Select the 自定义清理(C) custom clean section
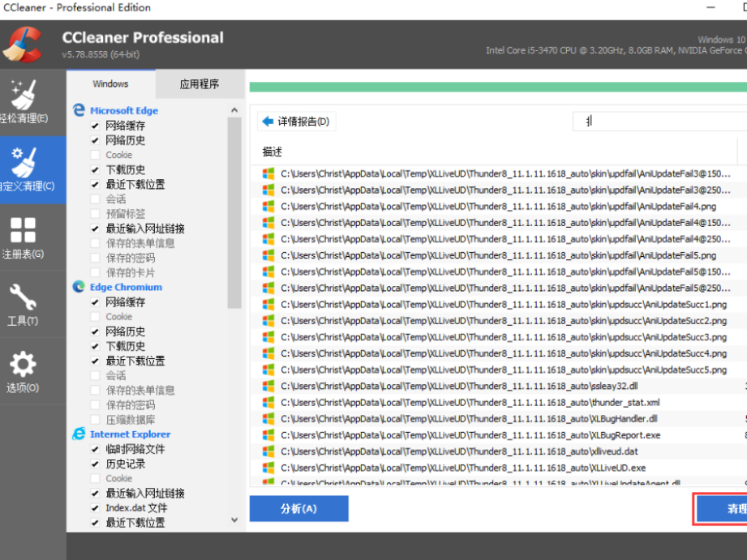The height and width of the screenshot is (560, 747). point(32,169)
